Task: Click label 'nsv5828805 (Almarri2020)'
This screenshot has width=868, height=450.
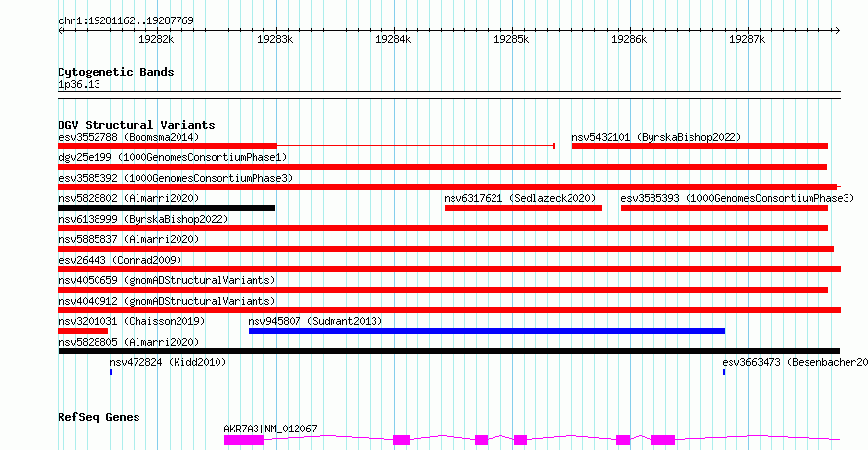Action: 129,342
